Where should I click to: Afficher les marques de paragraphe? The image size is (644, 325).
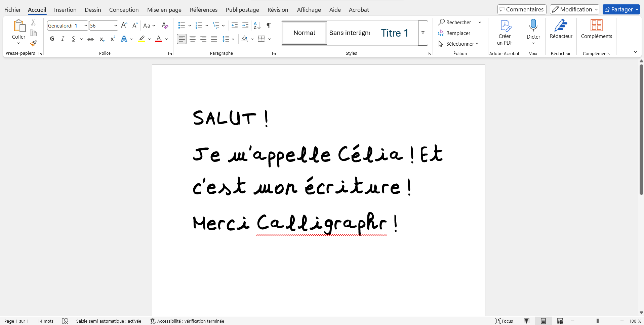(269, 25)
